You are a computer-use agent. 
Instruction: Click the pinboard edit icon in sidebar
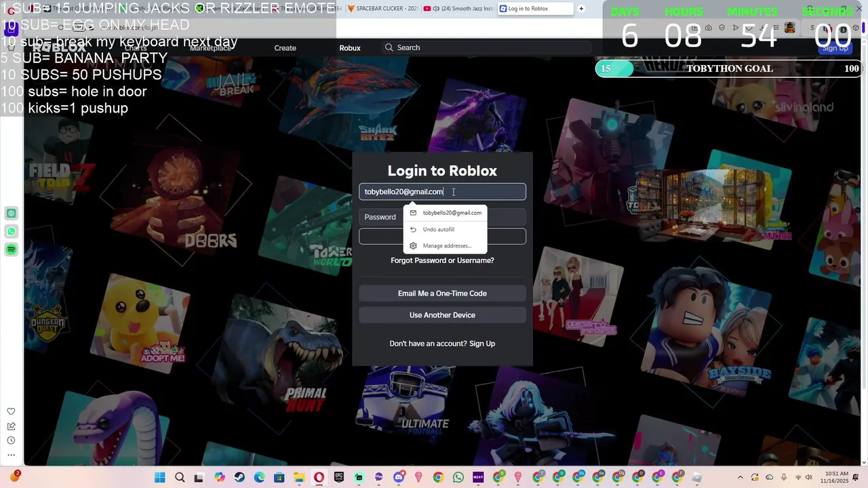(11, 426)
